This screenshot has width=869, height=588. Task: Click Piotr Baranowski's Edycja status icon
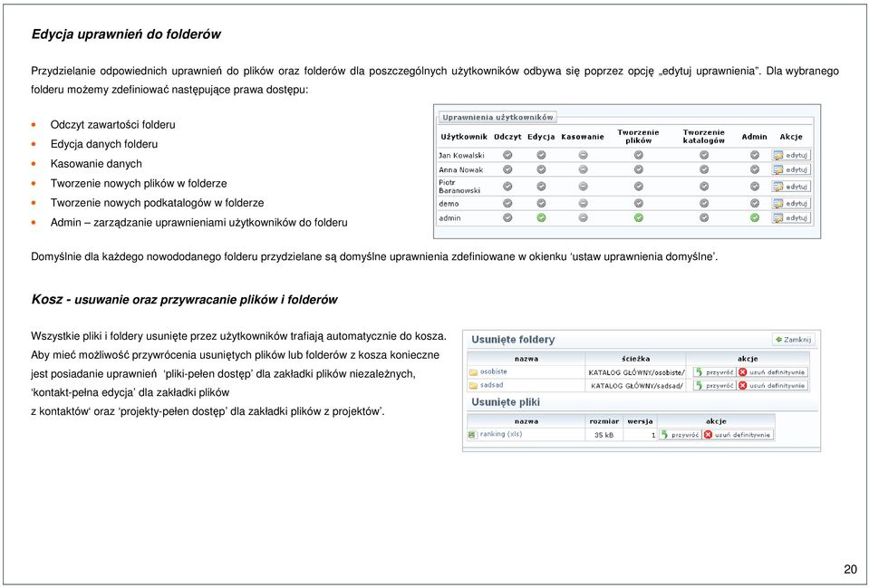(x=542, y=187)
